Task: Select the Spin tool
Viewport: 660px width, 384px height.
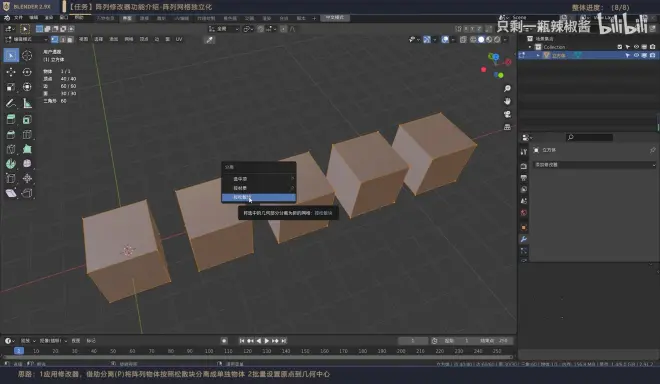Action: [11, 163]
